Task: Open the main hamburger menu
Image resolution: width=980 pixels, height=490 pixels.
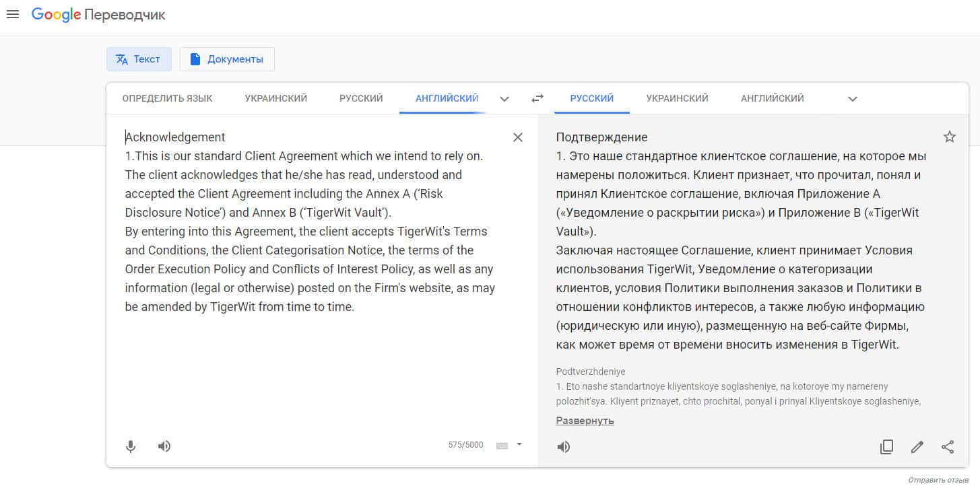Action: tap(12, 14)
